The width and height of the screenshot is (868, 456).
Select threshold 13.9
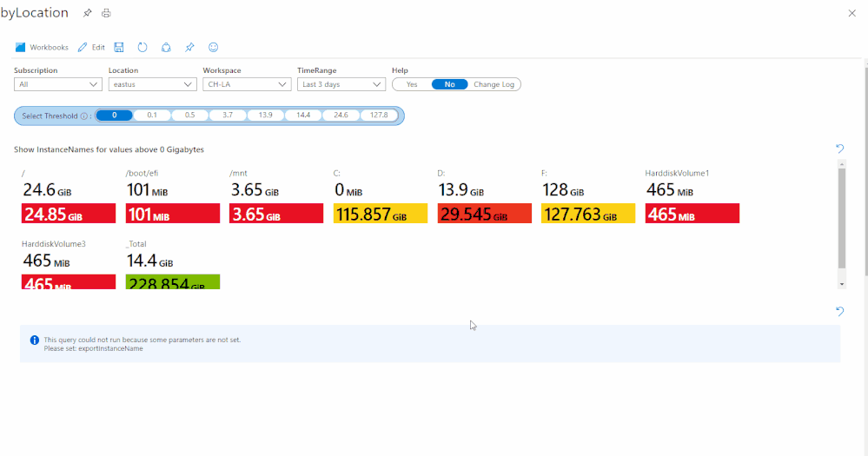pos(266,116)
